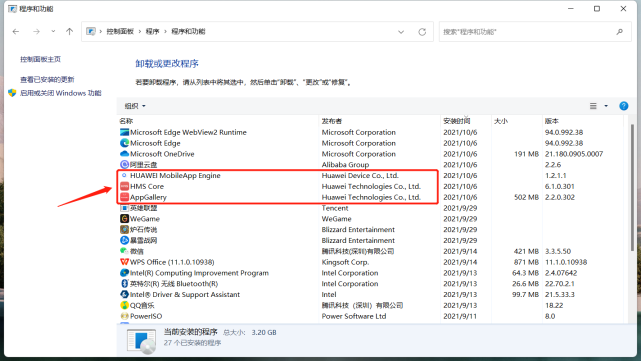Viewport: 641px width, 361px height.
Task: Select the "Power Software Ltd" publisher cell
Action: coord(354,316)
